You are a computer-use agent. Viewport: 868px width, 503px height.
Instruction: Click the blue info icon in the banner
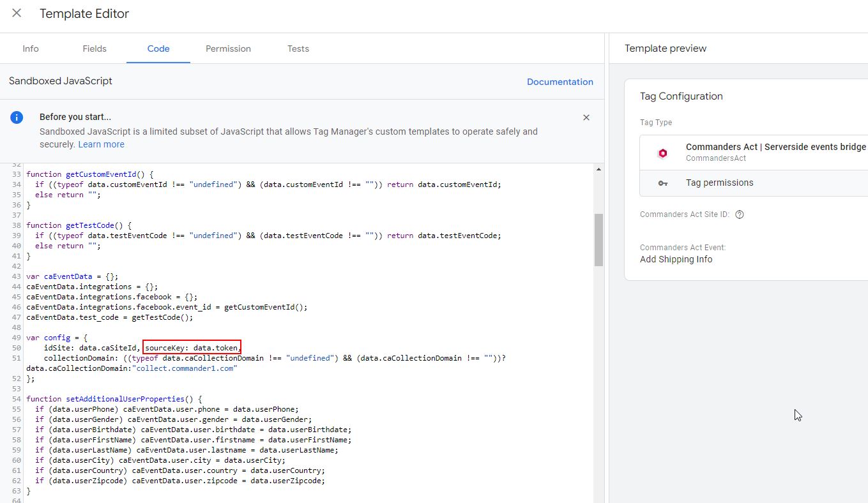17,117
